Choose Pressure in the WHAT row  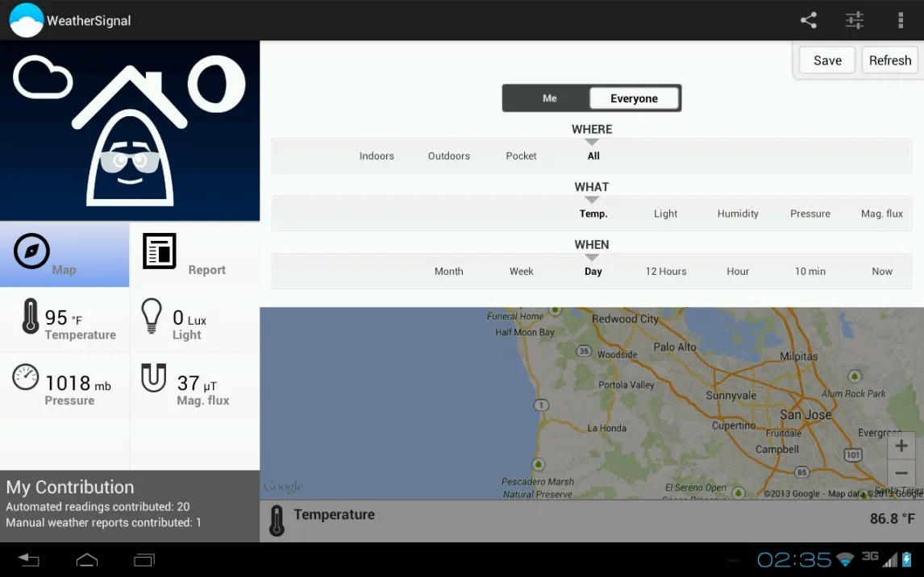coord(810,214)
